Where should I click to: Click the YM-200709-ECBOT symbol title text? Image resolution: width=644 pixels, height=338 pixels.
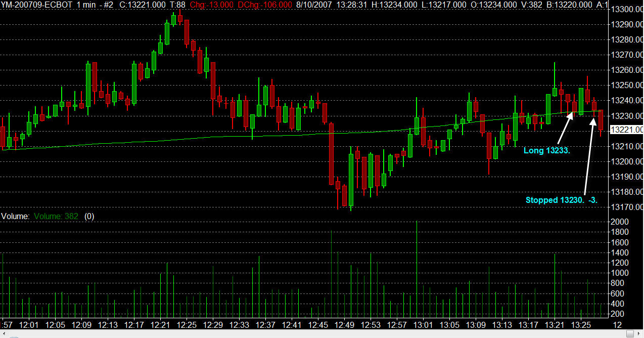36,5
